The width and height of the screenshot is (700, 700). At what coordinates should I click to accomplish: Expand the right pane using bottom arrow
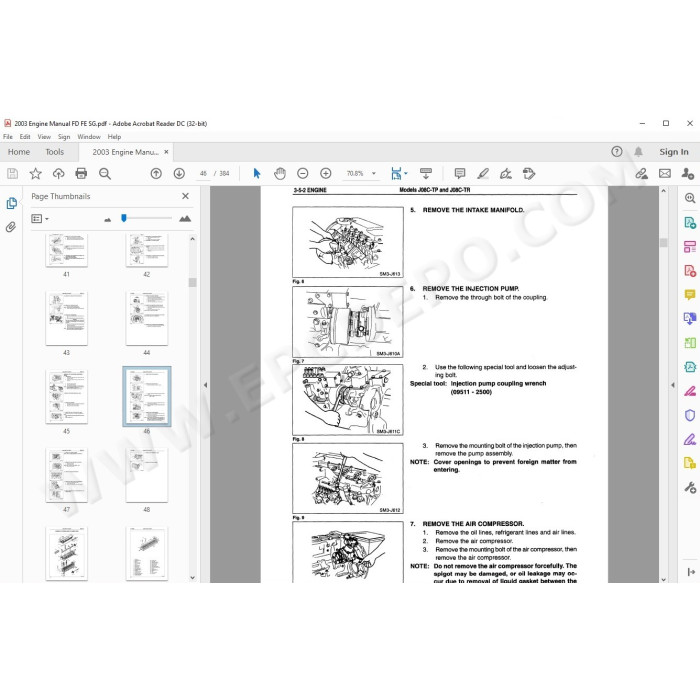click(x=691, y=572)
